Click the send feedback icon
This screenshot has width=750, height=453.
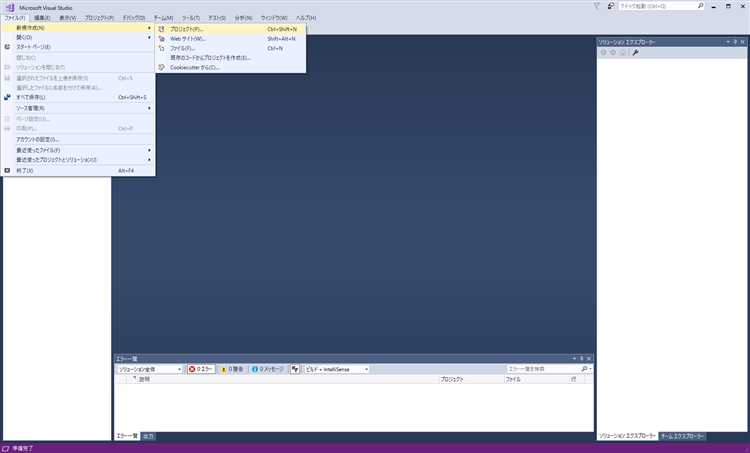click(x=611, y=6)
